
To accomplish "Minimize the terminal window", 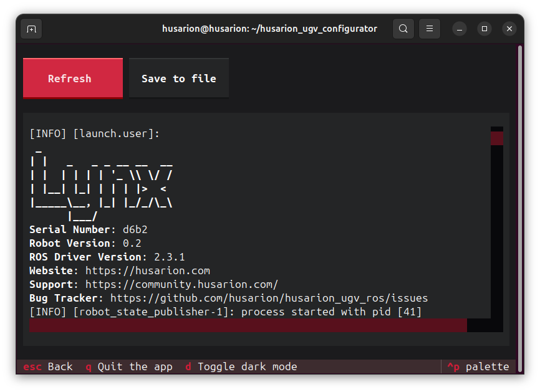I will point(460,29).
